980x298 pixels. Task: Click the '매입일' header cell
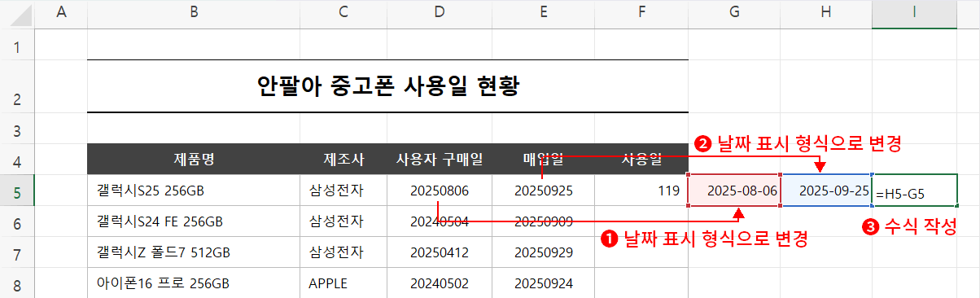coord(543,159)
